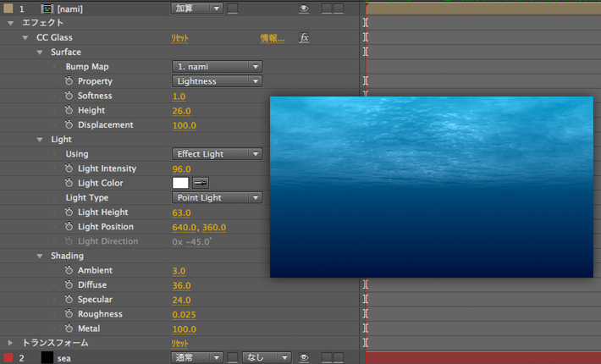Hide the nami layer using its eye icon
The width and height of the screenshot is (601, 364).
pyautogui.click(x=303, y=8)
